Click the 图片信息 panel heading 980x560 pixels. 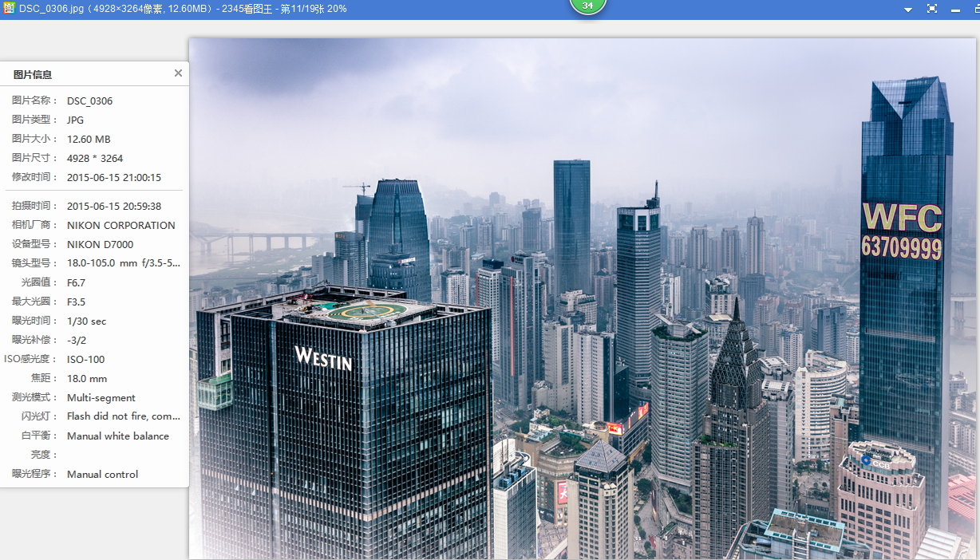point(33,74)
